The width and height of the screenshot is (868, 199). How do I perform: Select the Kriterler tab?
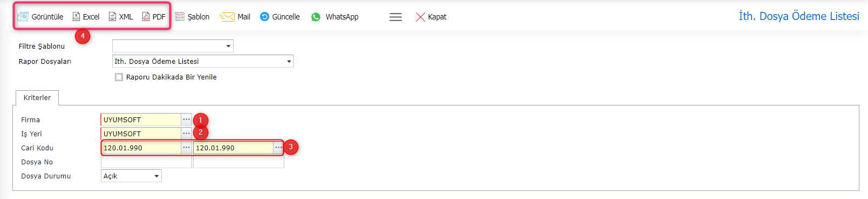coord(37,97)
